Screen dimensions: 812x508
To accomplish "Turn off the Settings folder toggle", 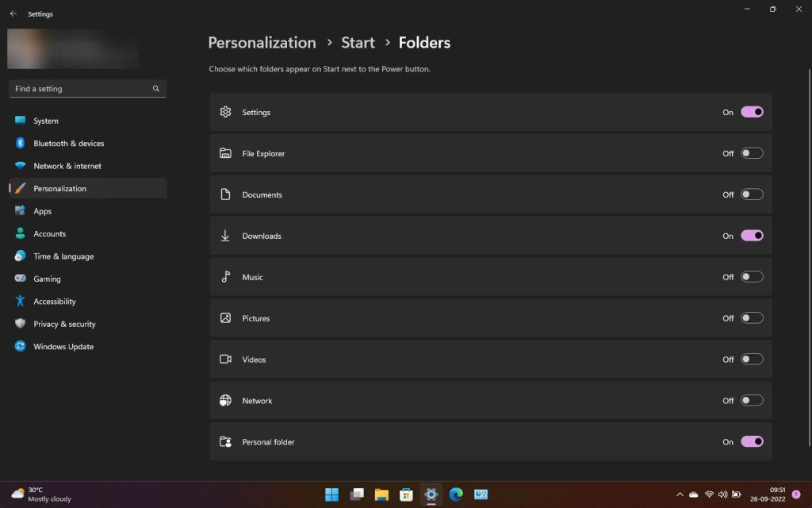I will tap(752, 112).
